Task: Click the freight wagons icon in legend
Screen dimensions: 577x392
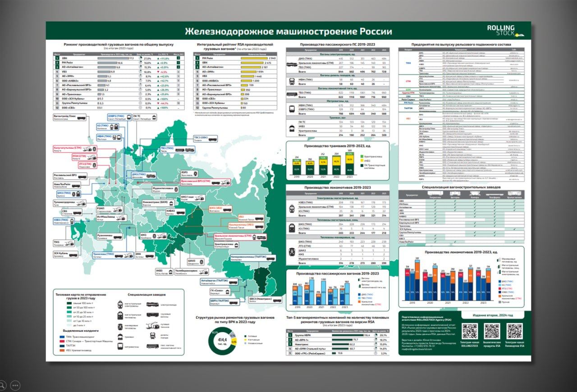Action: click(x=152, y=315)
